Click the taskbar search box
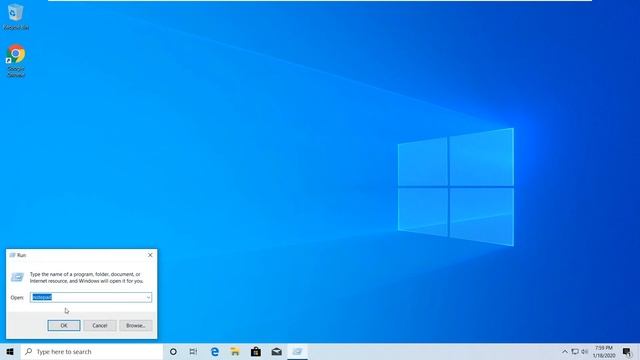Image resolution: width=640 pixels, height=360 pixels. tap(92, 351)
